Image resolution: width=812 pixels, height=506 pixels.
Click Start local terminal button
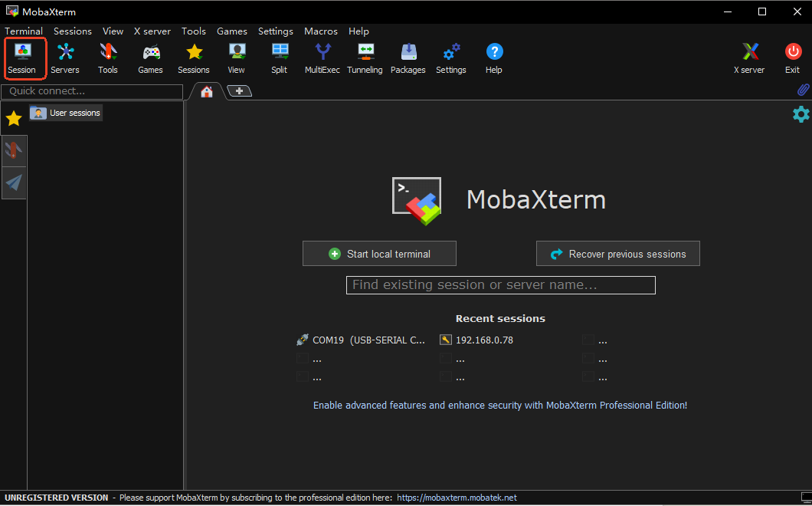point(380,254)
